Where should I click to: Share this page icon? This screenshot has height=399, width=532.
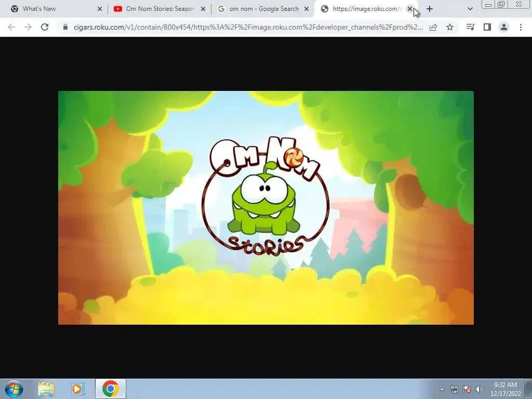[433, 27]
